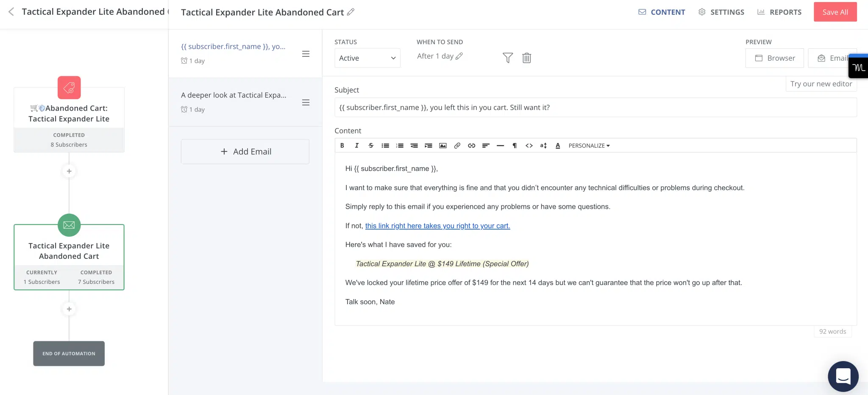868x395 pixels.
Task: Click '1 Subscribers' currently count
Action: click(42, 282)
